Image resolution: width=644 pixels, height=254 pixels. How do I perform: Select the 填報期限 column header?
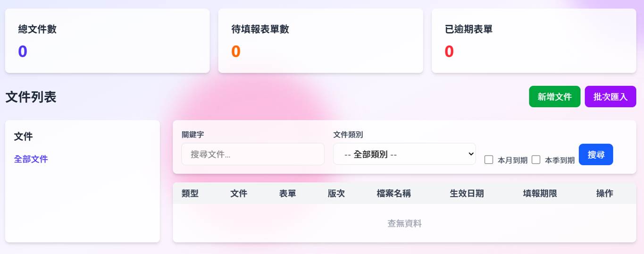tap(540, 194)
